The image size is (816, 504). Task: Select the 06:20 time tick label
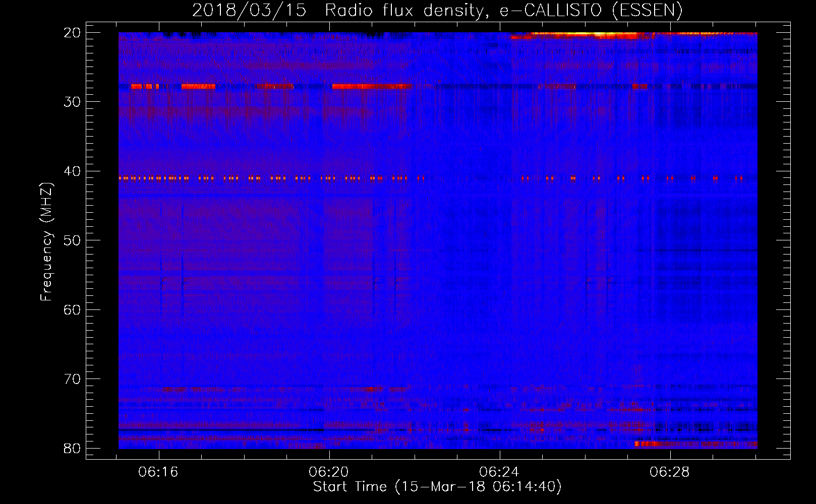click(329, 472)
